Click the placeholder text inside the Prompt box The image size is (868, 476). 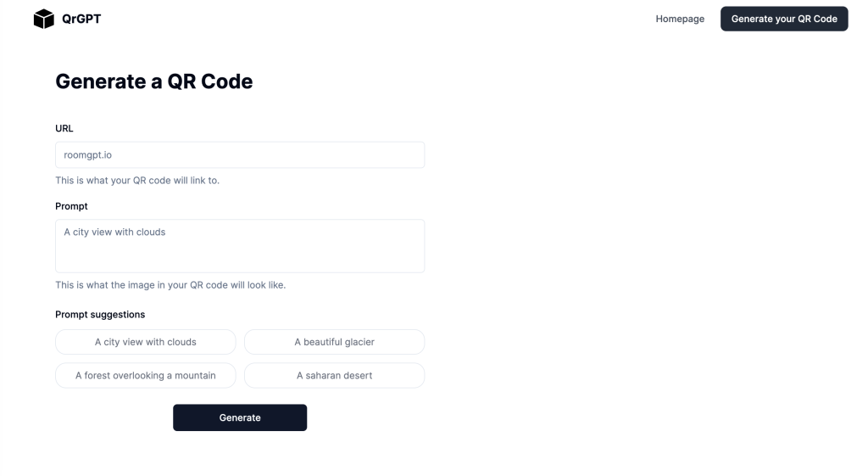(x=115, y=232)
